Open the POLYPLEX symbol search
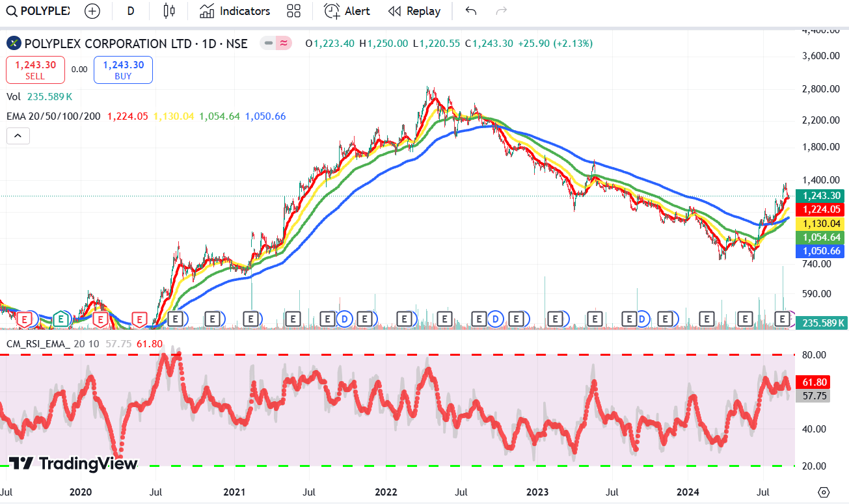 (x=38, y=11)
